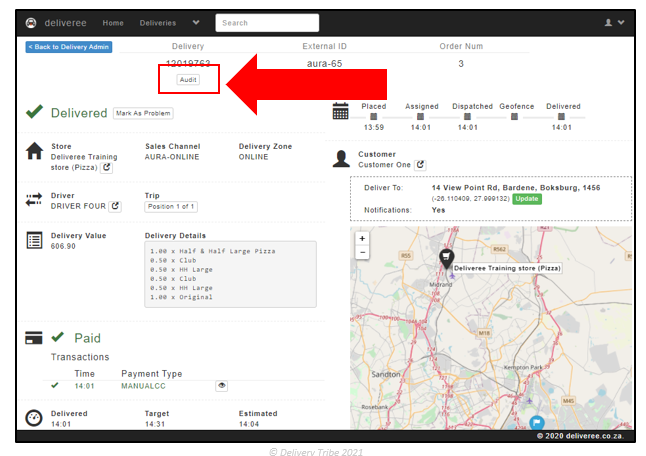Viewport: 646px width, 456px height.
Task: Click the Audit button
Action: [188, 80]
